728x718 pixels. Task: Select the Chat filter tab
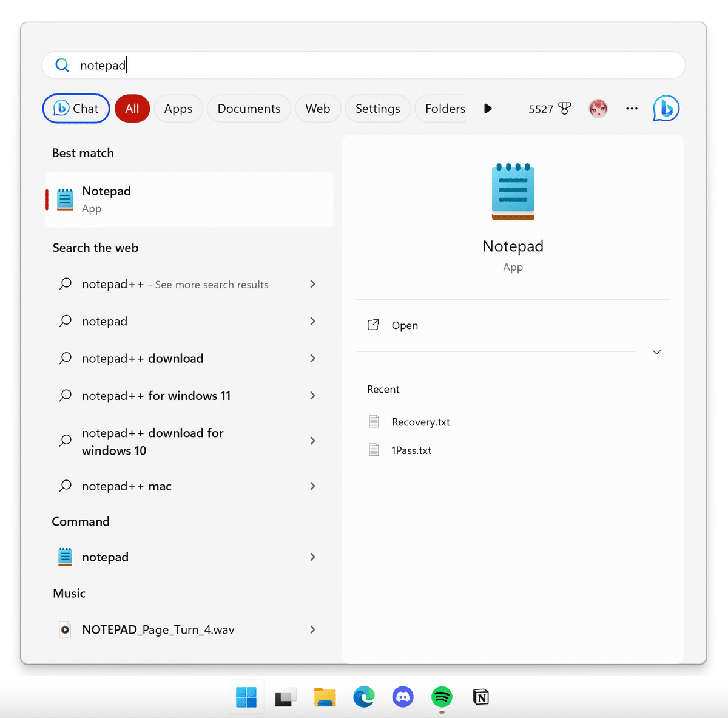tap(76, 109)
